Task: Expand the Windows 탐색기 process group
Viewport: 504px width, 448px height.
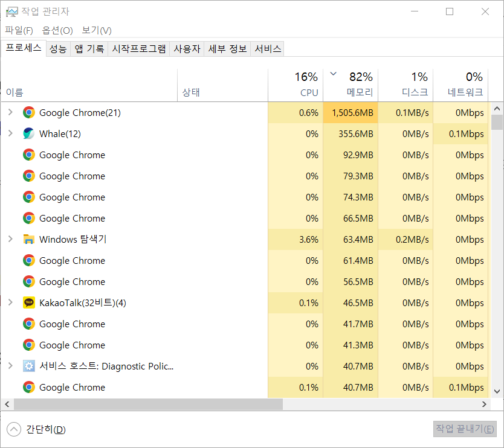Action: pyautogui.click(x=10, y=239)
